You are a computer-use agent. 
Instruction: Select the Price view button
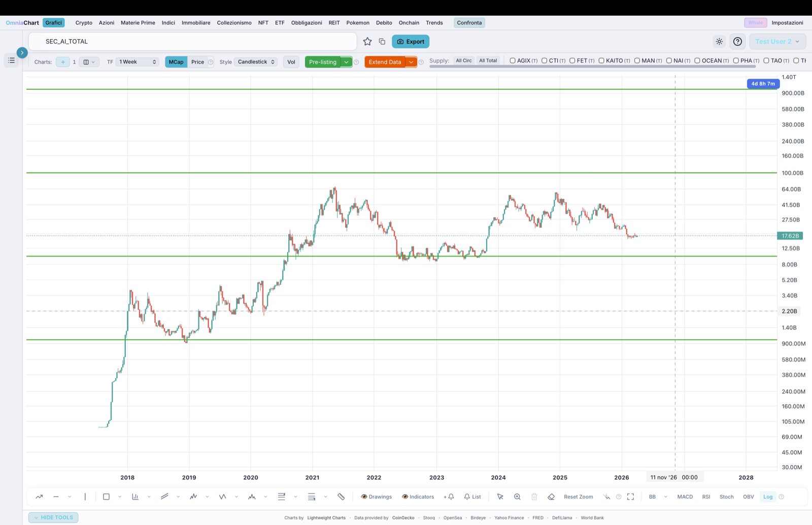pyautogui.click(x=197, y=62)
